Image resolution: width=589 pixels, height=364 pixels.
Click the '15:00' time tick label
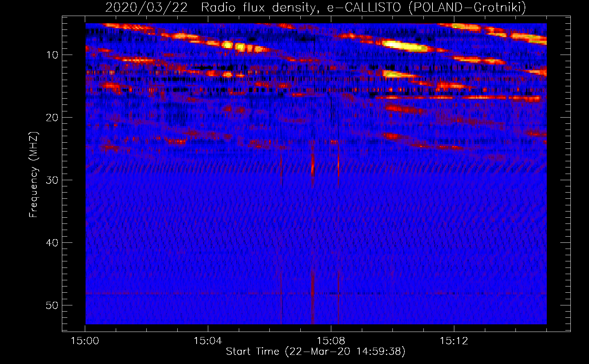pos(85,341)
